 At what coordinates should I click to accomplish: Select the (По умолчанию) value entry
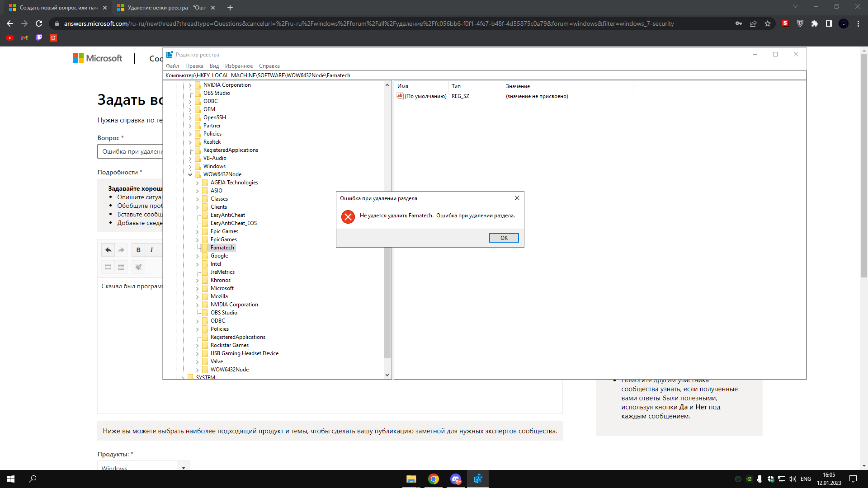pyautogui.click(x=425, y=96)
